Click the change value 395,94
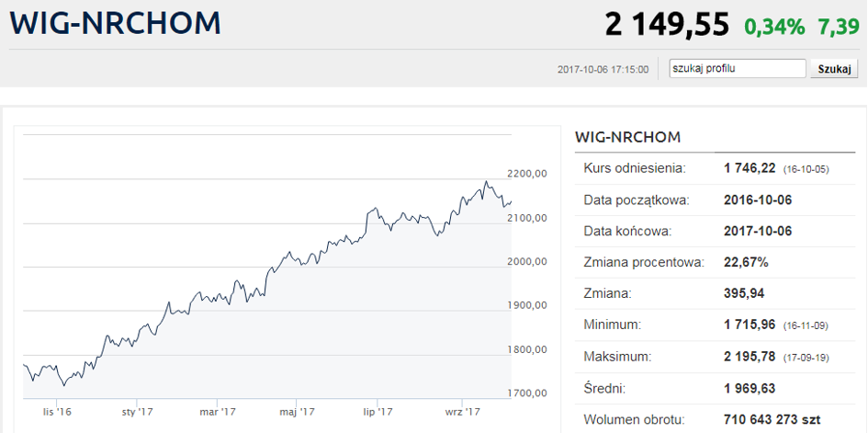This screenshot has width=868, height=433. click(744, 293)
